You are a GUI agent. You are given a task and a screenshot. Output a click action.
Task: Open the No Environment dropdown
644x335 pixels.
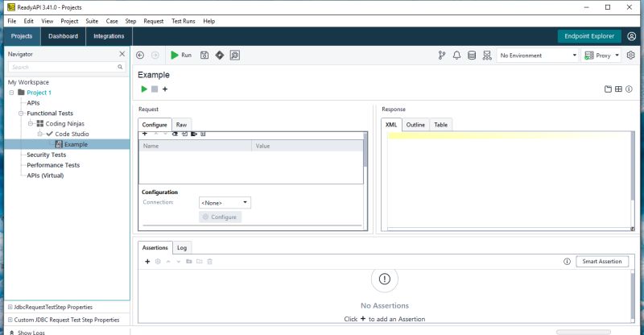tap(538, 55)
